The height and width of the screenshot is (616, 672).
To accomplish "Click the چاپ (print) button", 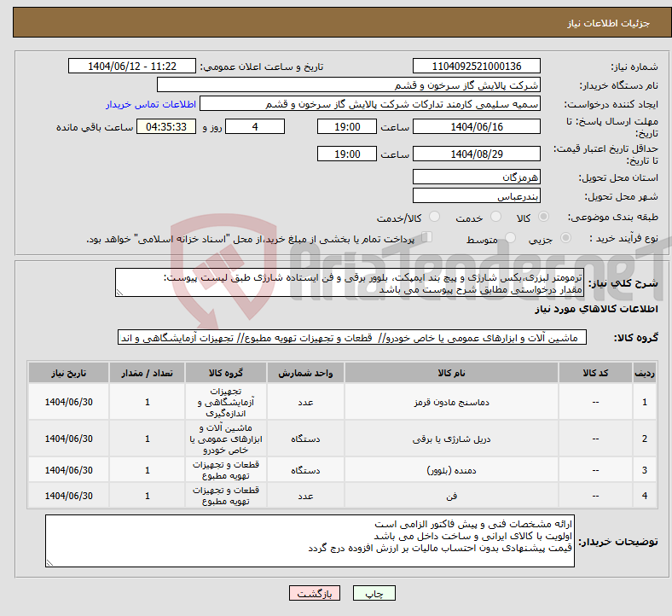I will coord(374,593).
